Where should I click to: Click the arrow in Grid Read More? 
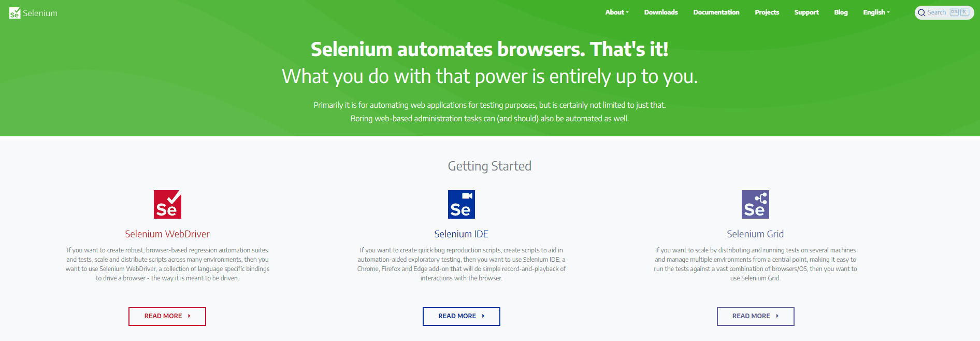point(777,316)
